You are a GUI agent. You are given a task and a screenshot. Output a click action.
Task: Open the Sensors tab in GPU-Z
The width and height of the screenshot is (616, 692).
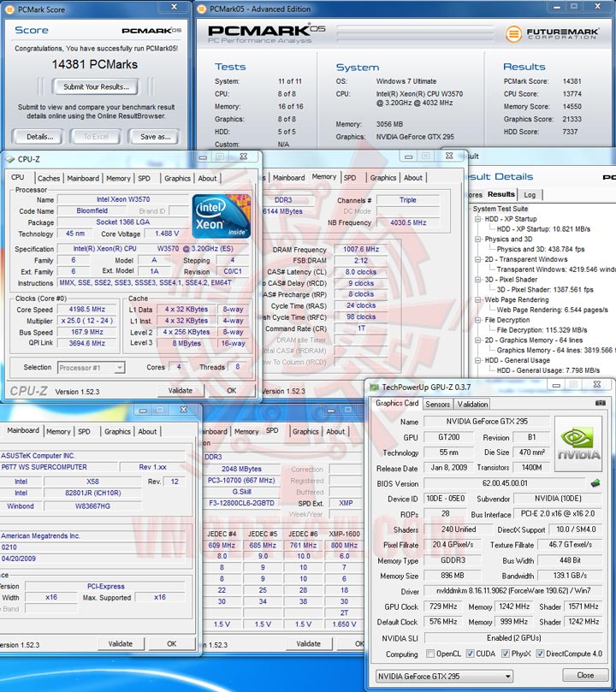tap(437, 405)
